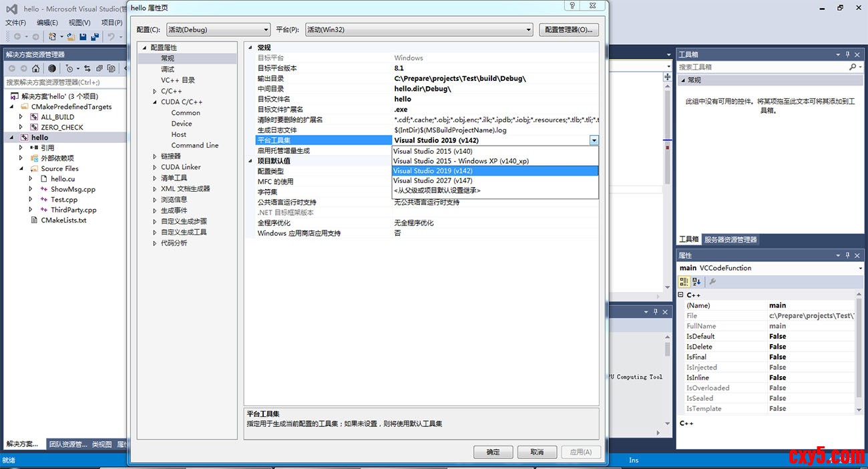Click the 确定 button
This screenshot has width=868, height=469.
pos(493,452)
